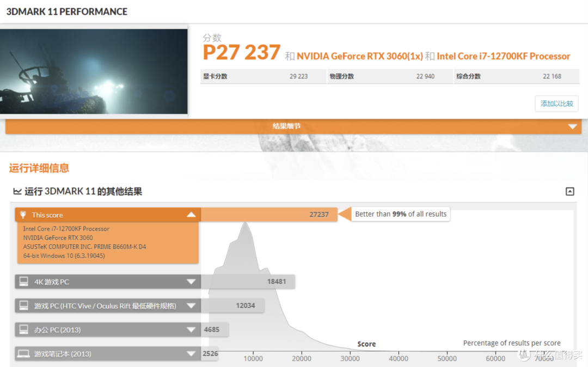The width and height of the screenshot is (588, 367).
Task: Expand the 游戏笔记本 (2013) row arrow
Action: pos(191,353)
